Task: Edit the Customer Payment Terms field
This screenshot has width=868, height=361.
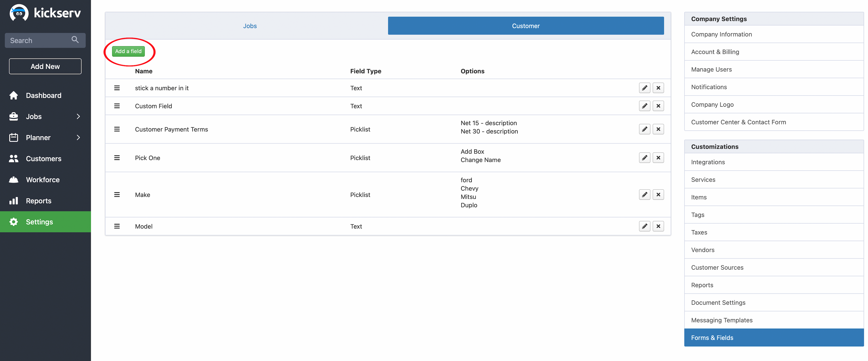Action: [644, 129]
